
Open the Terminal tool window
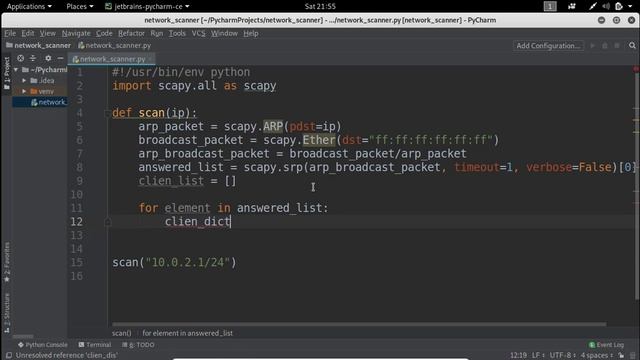tap(95, 345)
